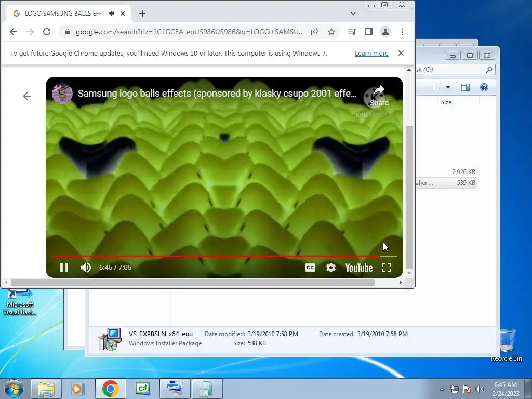Open the Action Center flag icon
532x399 pixels.
[x=467, y=389]
